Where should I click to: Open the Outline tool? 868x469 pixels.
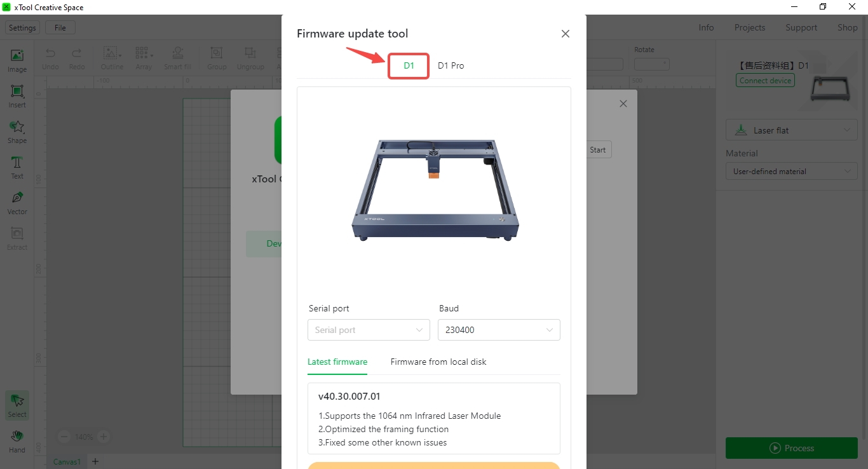(112, 58)
